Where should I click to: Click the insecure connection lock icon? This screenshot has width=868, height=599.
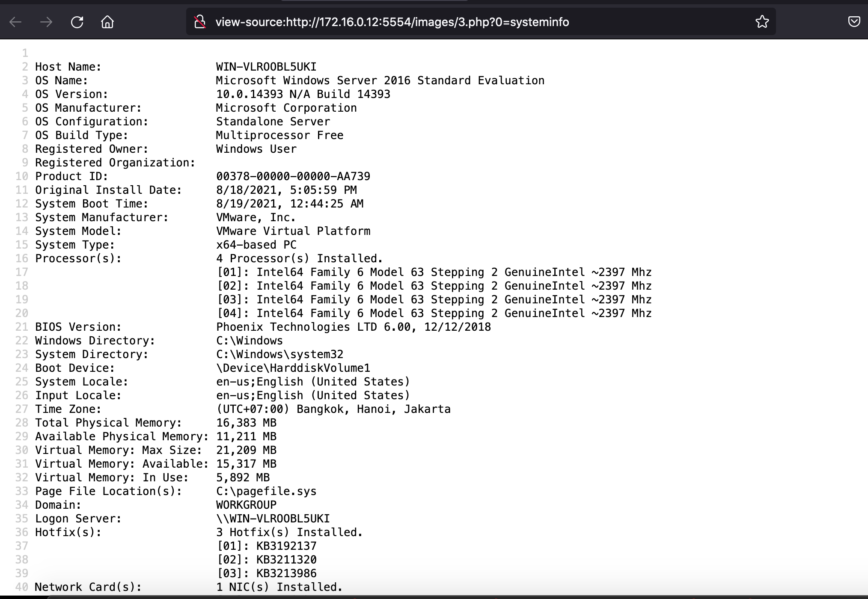[x=199, y=22]
